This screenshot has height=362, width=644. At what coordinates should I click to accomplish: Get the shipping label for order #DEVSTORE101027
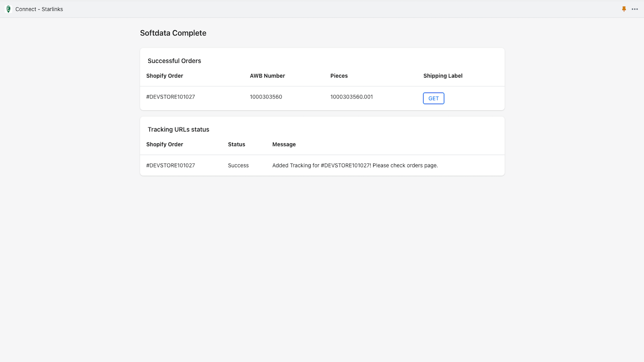point(433,98)
